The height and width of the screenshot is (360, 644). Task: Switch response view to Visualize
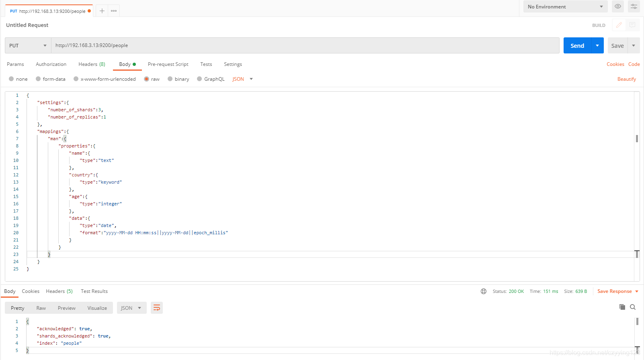(x=97, y=308)
